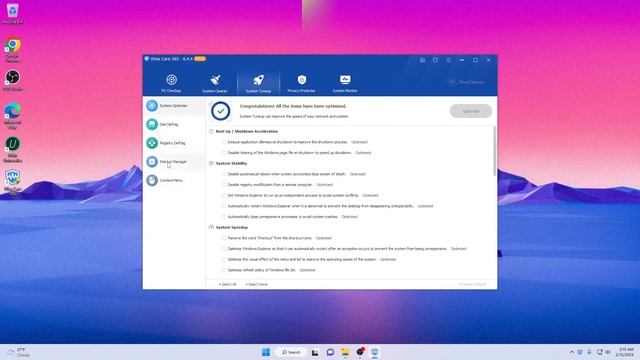Image resolution: width=640 pixels, height=360 pixels.
Task: Toggle 'Automatically close unresponsive processes' checkbox
Action: coord(224,217)
